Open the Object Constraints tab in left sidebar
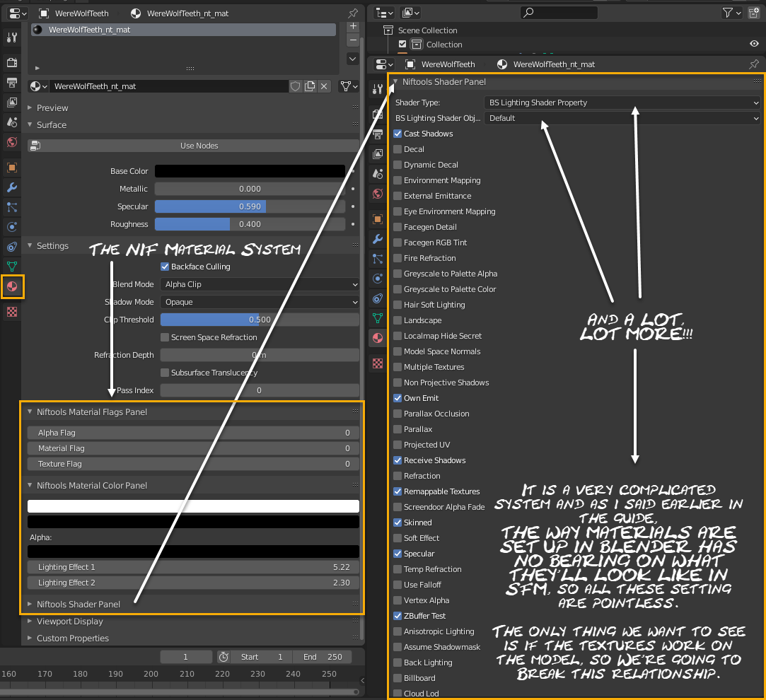This screenshot has height=700, width=766. [x=12, y=247]
